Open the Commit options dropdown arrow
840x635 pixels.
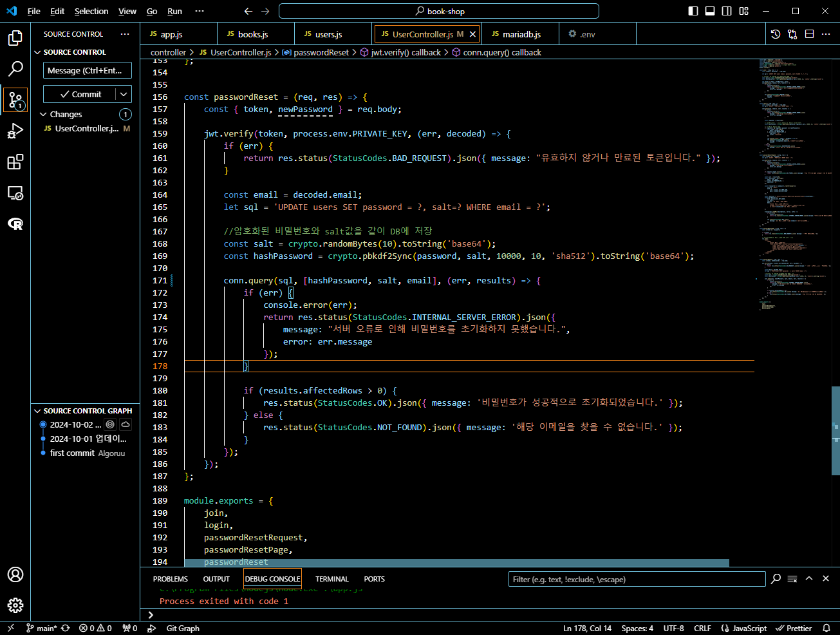coord(124,94)
